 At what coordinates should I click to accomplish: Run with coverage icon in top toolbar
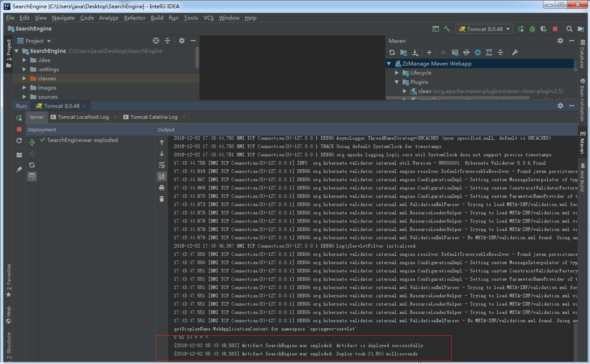point(543,29)
